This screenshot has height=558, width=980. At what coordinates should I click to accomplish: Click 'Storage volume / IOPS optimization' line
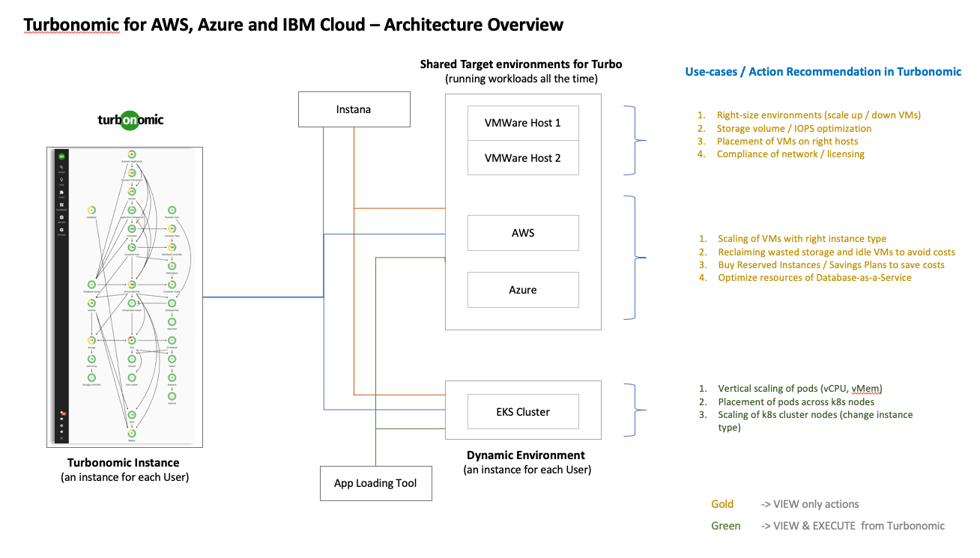point(794,128)
